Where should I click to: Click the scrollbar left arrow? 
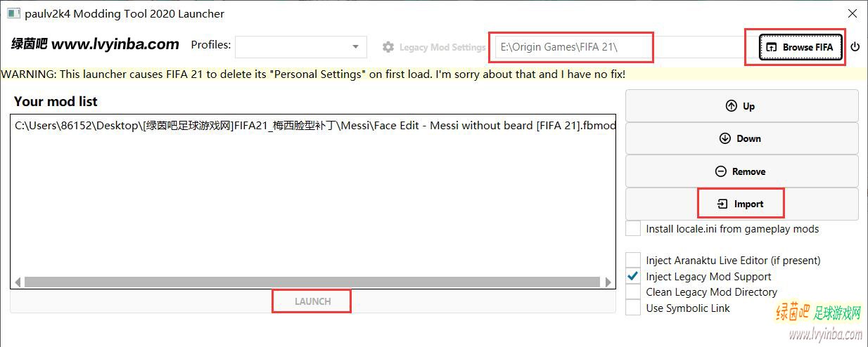click(x=18, y=282)
